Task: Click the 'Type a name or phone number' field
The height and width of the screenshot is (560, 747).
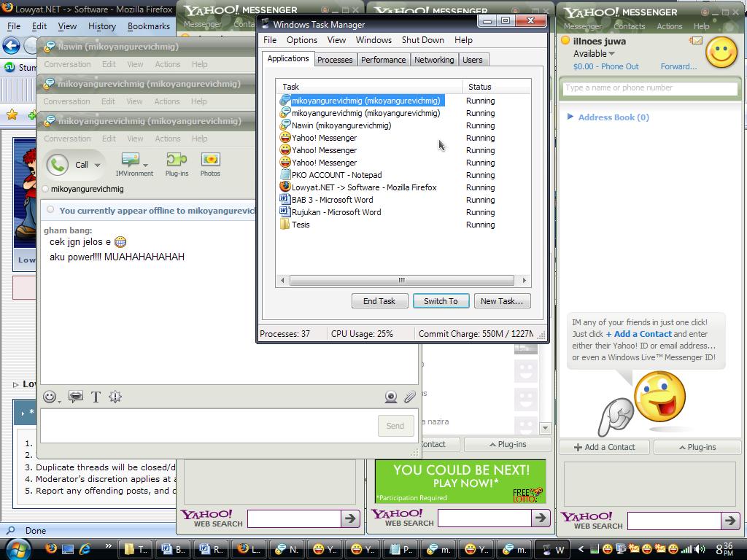Action: [x=650, y=88]
